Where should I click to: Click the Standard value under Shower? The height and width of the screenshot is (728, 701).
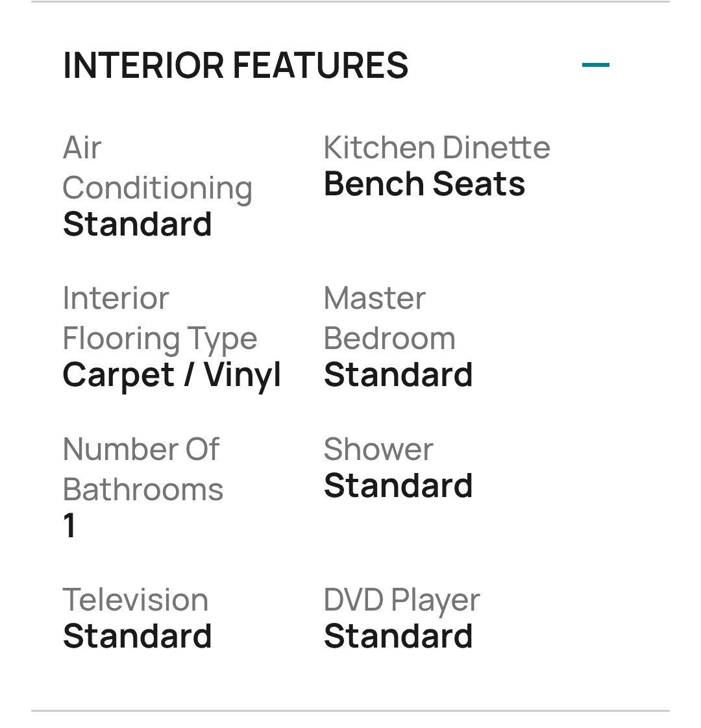(398, 485)
